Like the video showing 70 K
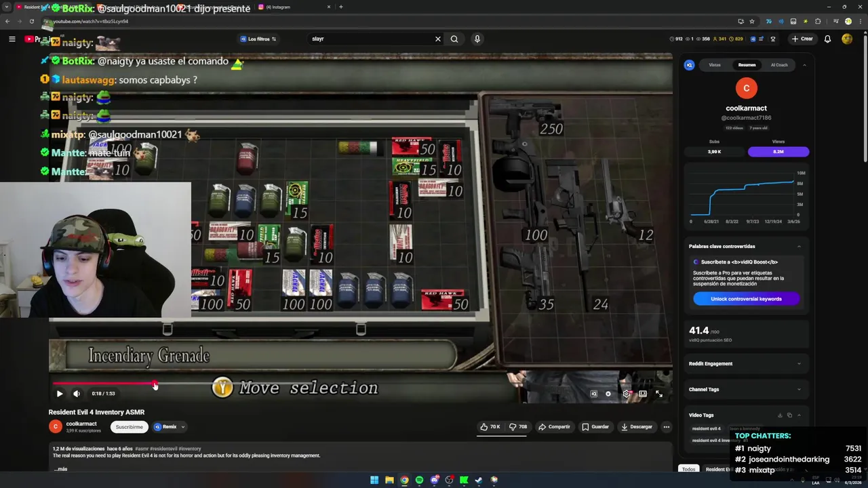 click(x=490, y=427)
